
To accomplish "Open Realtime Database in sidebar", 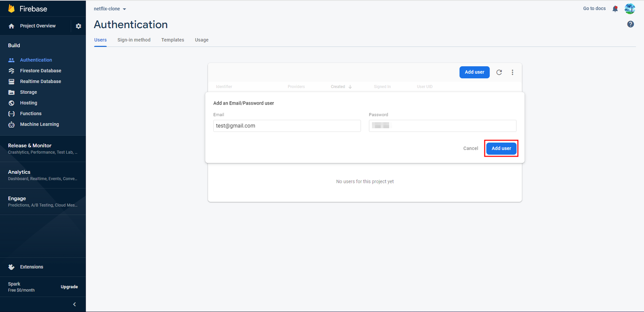I will tap(41, 82).
